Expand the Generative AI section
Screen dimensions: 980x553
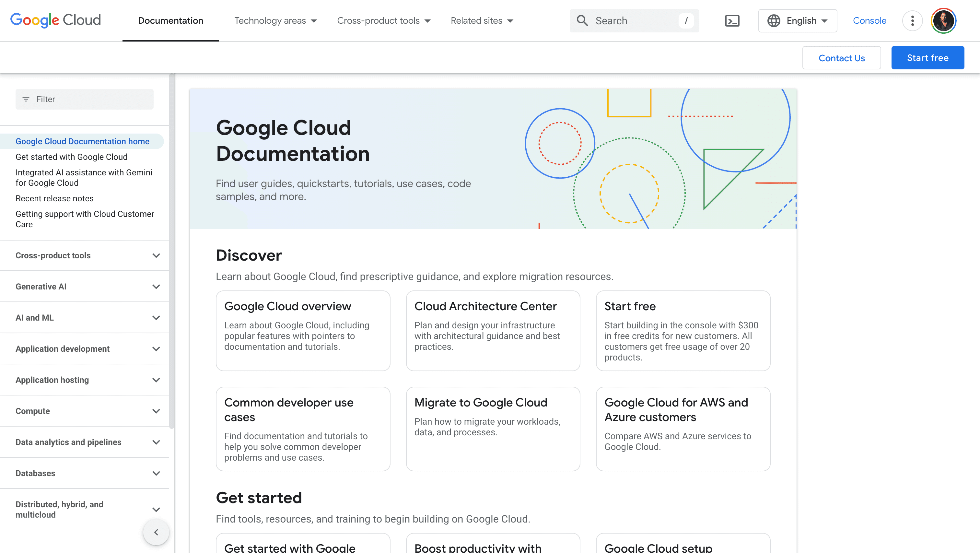coord(85,287)
